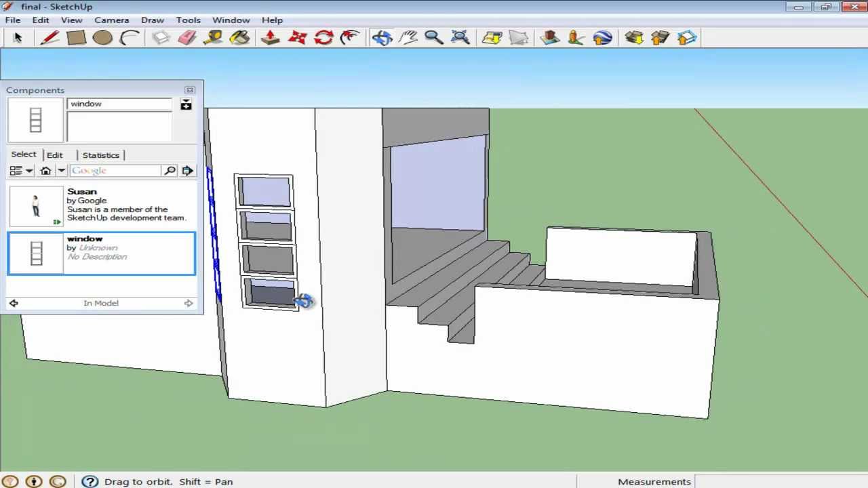The width and height of the screenshot is (868, 488).
Task: Click the Forward arrow in Components panel
Action: [x=189, y=303]
